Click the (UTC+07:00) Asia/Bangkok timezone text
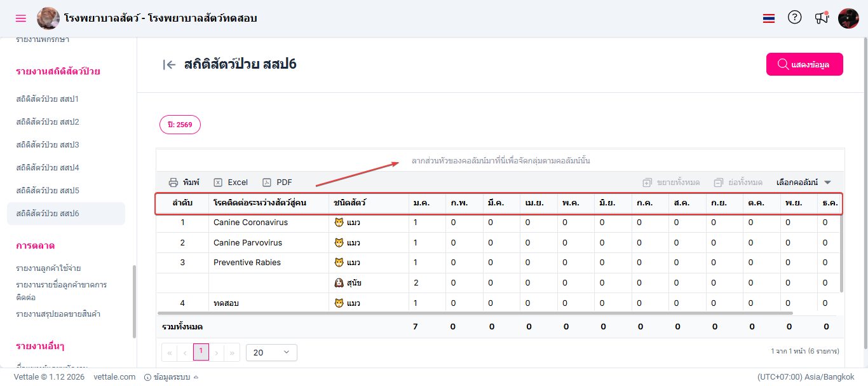This screenshot has width=868, height=386. tap(806, 377)
